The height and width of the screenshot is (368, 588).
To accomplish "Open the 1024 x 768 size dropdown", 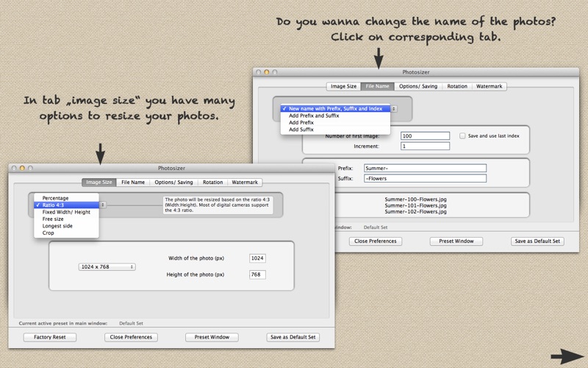I will coord(107,266).
